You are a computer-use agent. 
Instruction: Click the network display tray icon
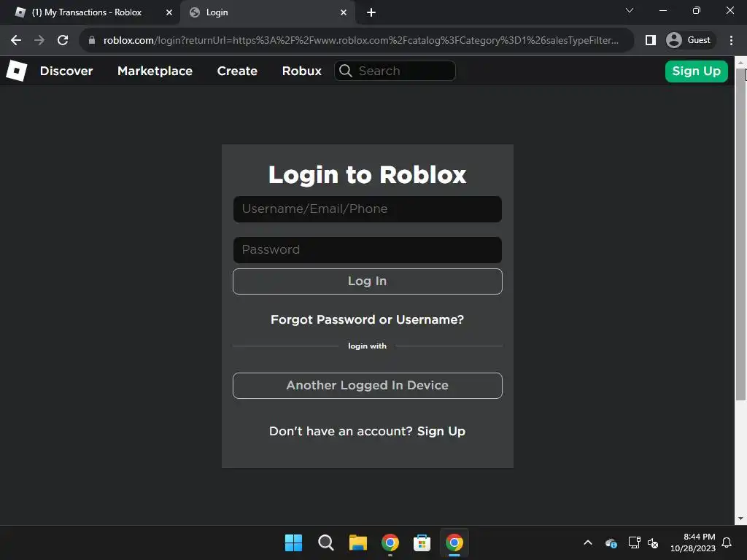pos(634,542)
